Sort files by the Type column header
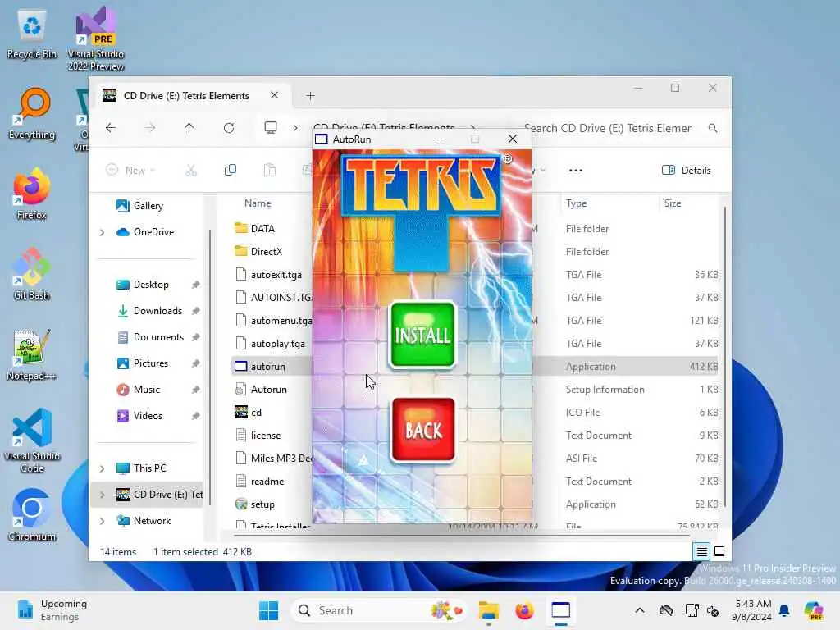This screenshot has width=840, height=630. click(577, 203)
